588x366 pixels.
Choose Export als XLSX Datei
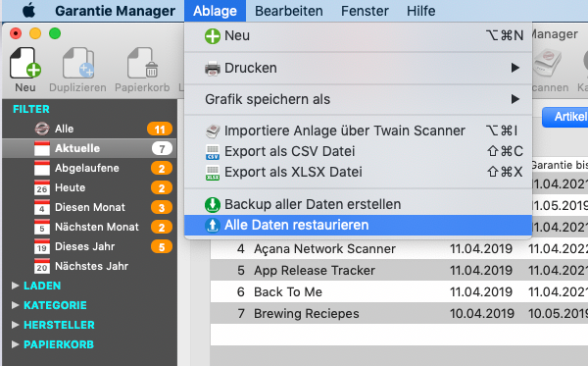coord(358,172)
